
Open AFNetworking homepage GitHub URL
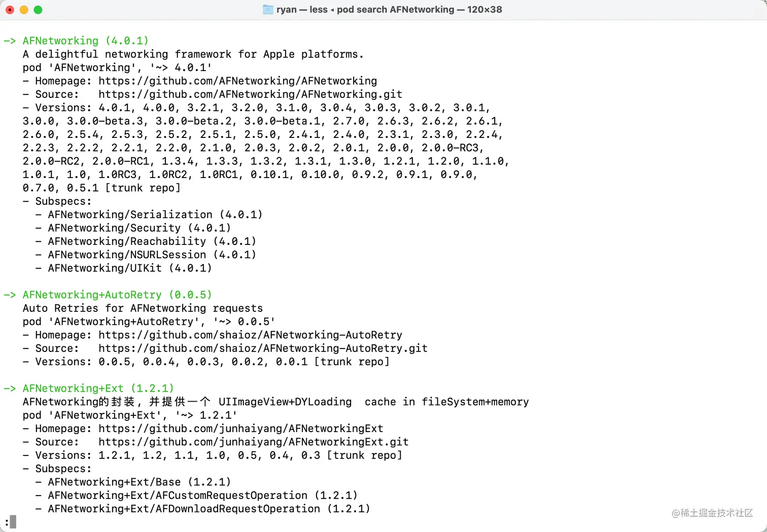237,81
